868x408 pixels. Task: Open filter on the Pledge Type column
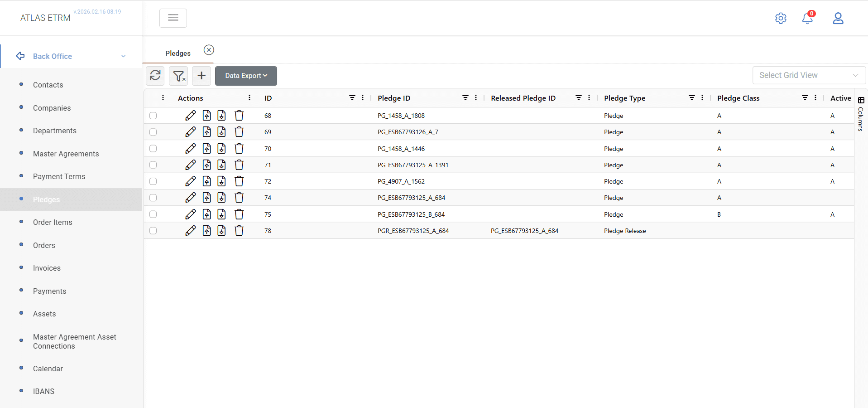[x=692, y=98]
